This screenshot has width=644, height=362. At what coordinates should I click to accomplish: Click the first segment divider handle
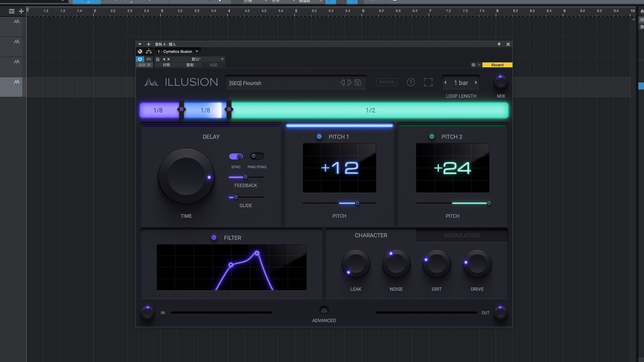coord(181,109)
